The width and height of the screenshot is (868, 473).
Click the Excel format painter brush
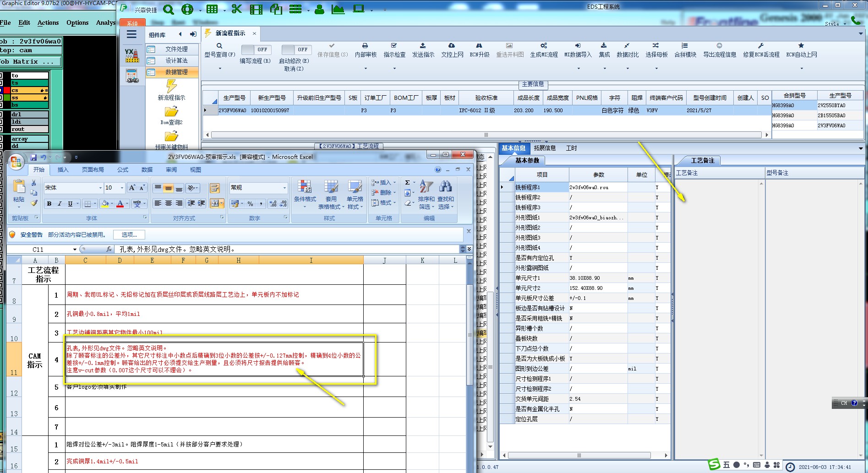coord(34,203)
